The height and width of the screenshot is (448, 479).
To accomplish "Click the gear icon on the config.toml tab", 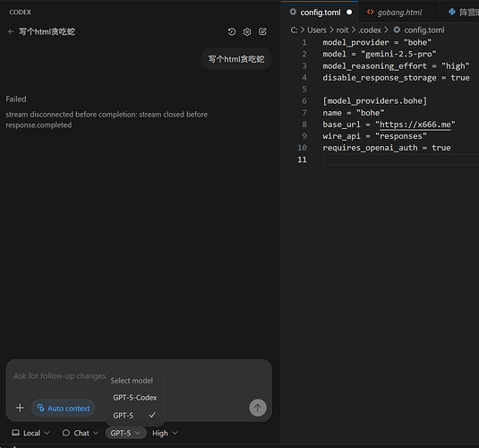I will click(x=293, y=12).
